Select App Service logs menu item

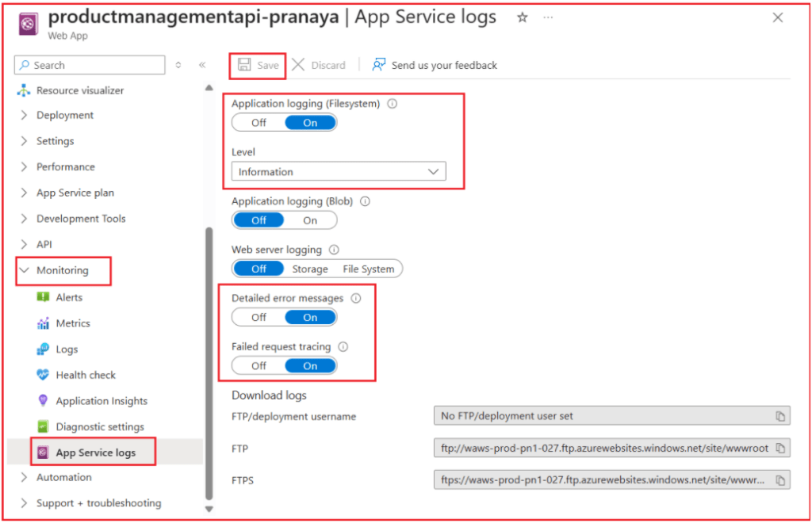point(96,452)
